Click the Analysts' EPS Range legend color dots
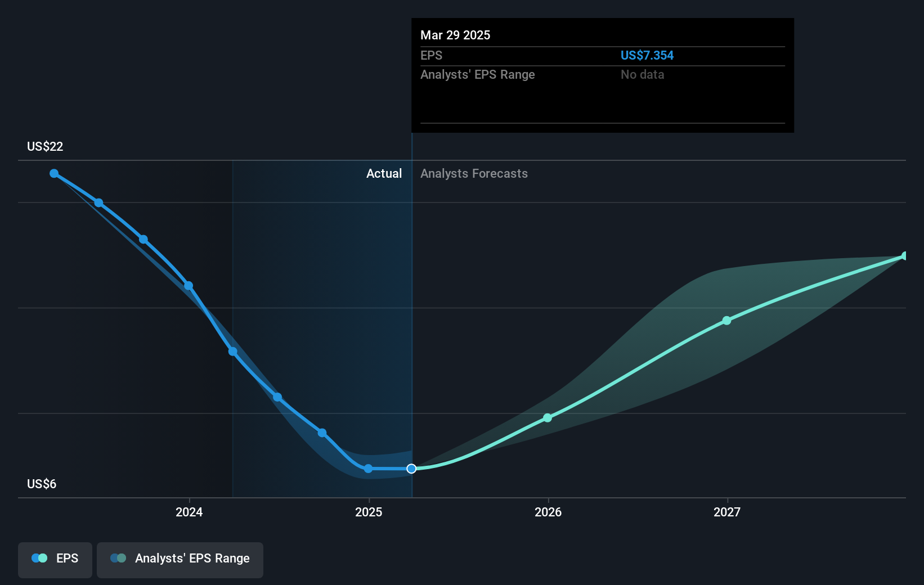The width and height of the screenshot is (924, 585). point(118,558)
